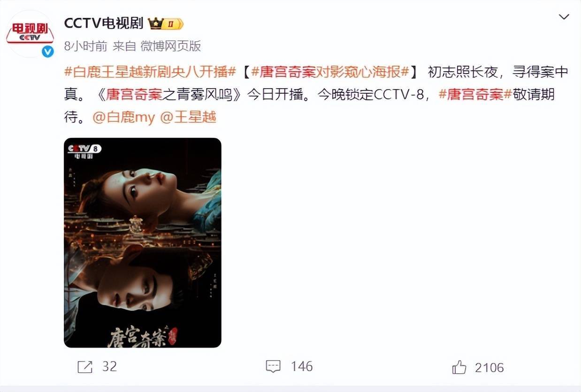Click the 微博网页版 source link
The height and width of the screenshot is (392, 581).
(x=171, y=46)
